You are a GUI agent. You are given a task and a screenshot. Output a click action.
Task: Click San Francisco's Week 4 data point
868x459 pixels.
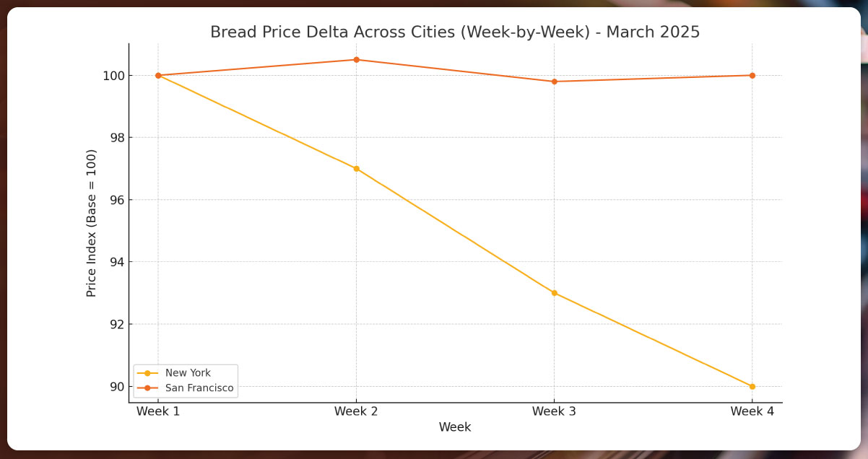[x=752, y=75]
